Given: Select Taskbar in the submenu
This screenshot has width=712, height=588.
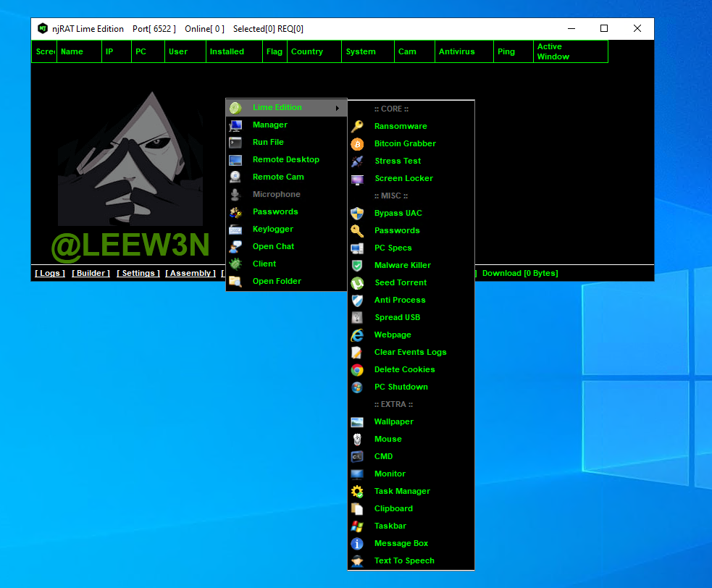Looking at the screenshot, I should tap(390, 526).
